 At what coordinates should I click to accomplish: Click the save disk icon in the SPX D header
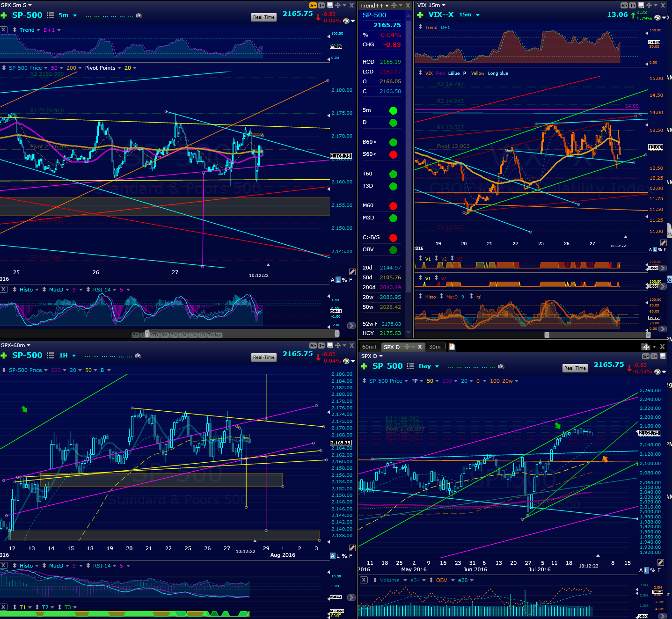[663, 356]
